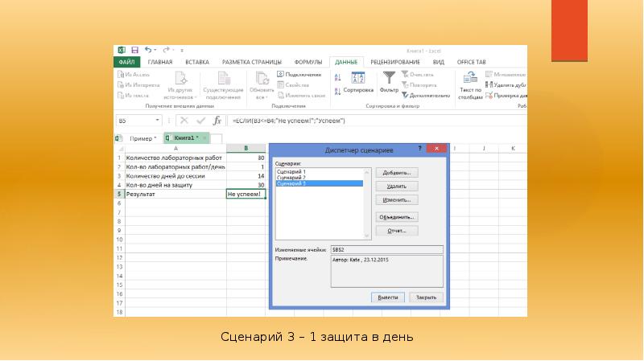Open the Name Box dropdown arrow
The height and width of the screenshot is (361, 644).
(157, 121)
